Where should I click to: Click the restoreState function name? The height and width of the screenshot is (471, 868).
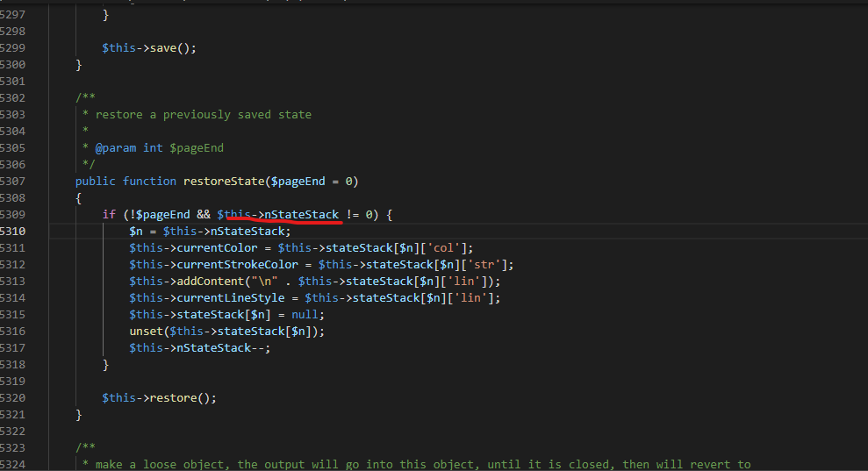pos(224,182)
